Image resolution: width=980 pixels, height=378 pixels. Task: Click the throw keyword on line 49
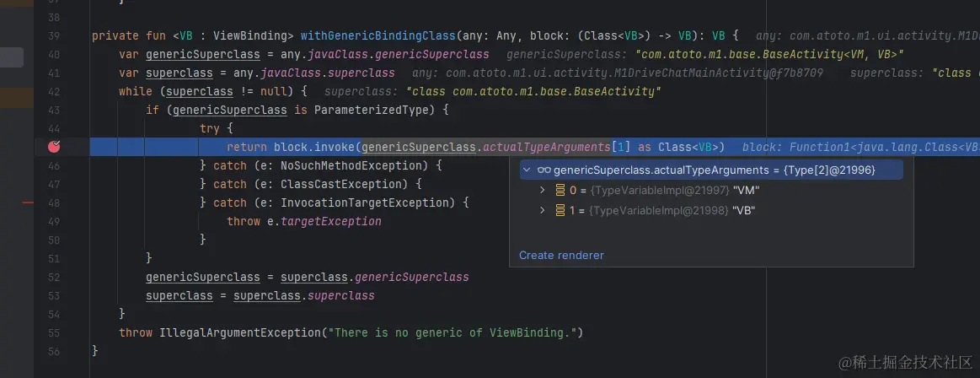pyautogui.click(x=244, y=222)
